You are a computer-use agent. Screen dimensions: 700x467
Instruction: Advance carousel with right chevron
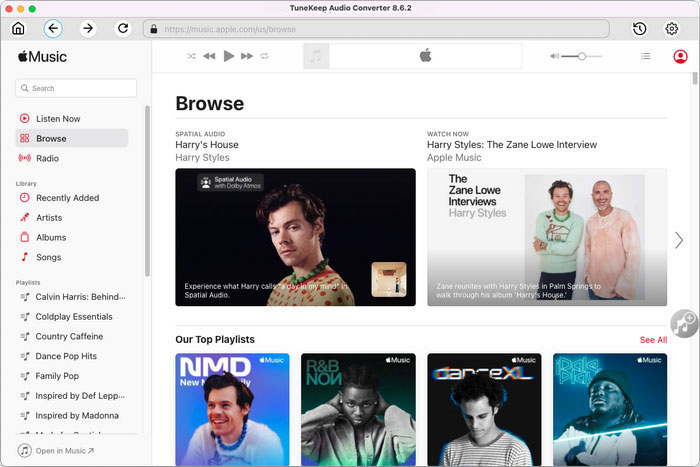coord(679,240)
